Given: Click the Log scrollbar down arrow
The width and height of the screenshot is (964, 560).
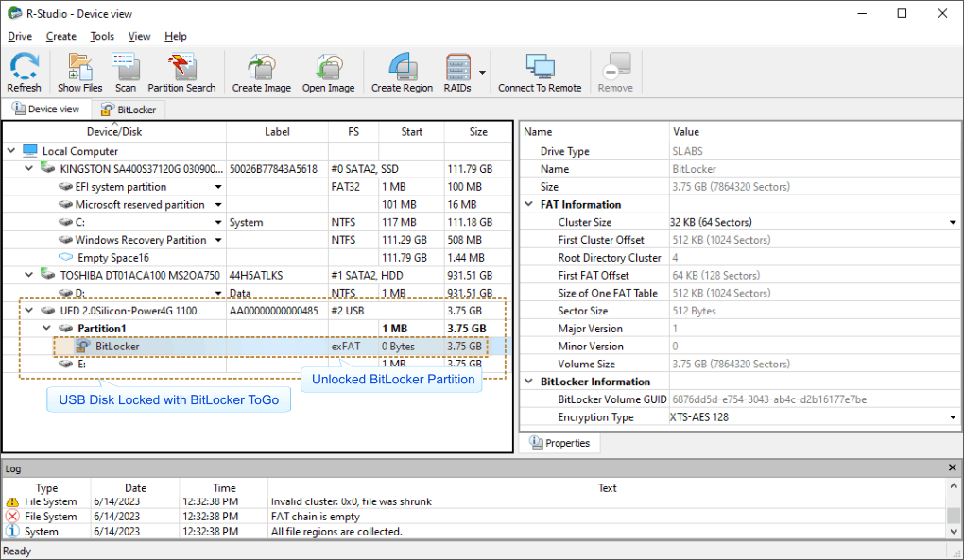Looking at the screenshot, I should coord(953,532).
